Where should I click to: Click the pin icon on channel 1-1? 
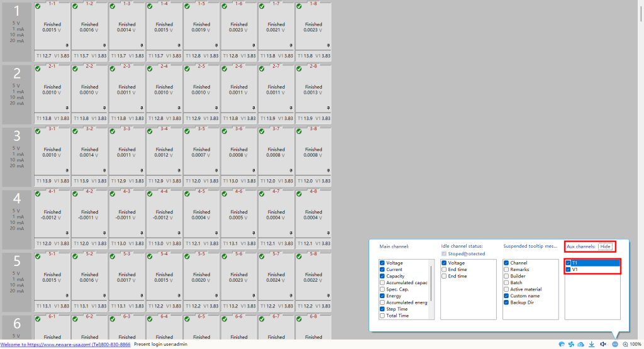67,46
